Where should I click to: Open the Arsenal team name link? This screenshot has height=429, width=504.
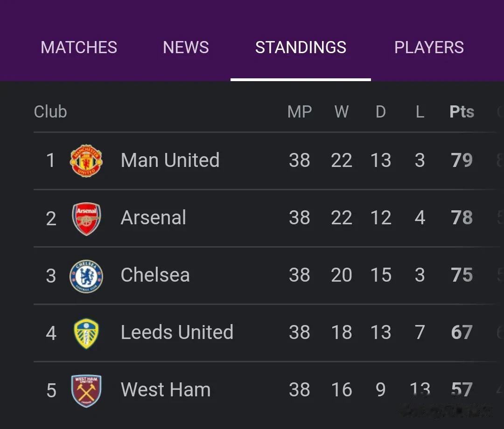point(154,217)
